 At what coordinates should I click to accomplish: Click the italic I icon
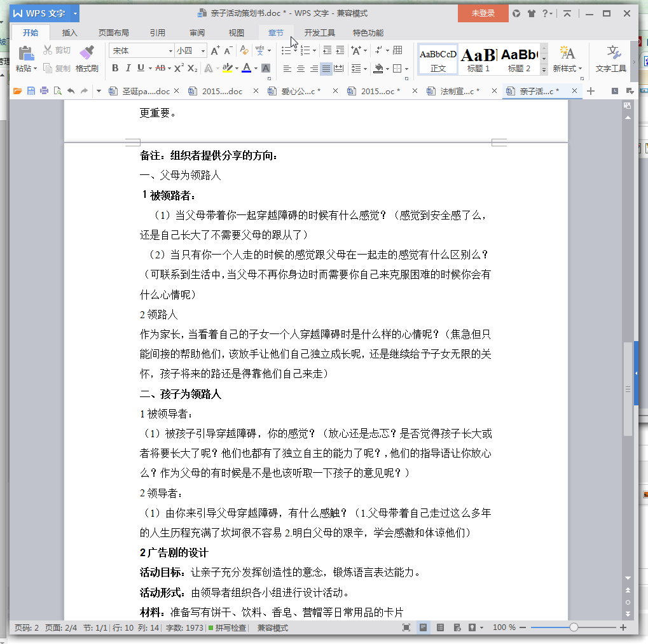(x=128, y=68)
